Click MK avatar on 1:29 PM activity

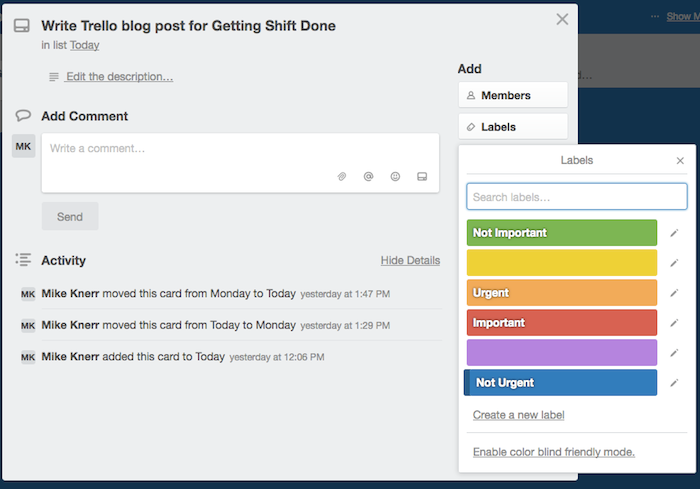click(x=28, y=326)
